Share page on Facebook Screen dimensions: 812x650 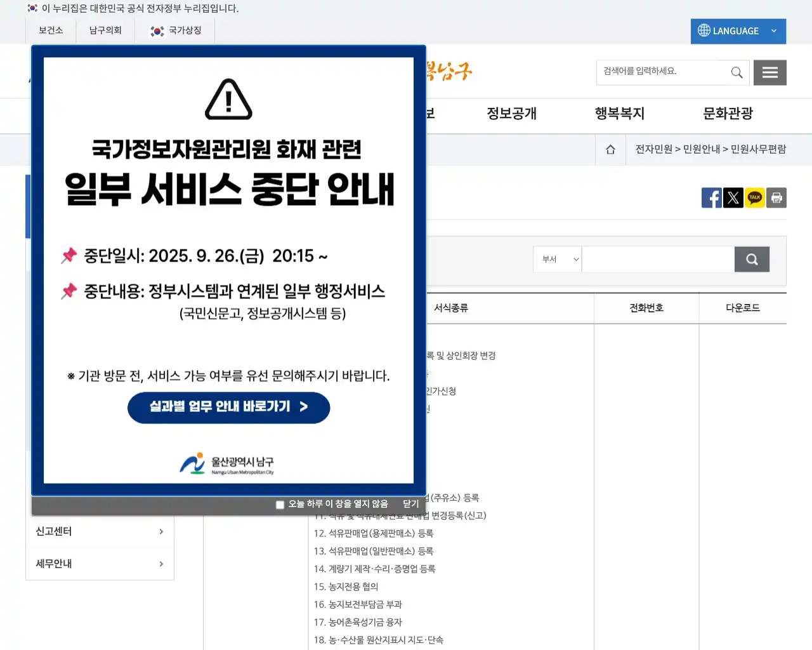click(x=712, y=197)
